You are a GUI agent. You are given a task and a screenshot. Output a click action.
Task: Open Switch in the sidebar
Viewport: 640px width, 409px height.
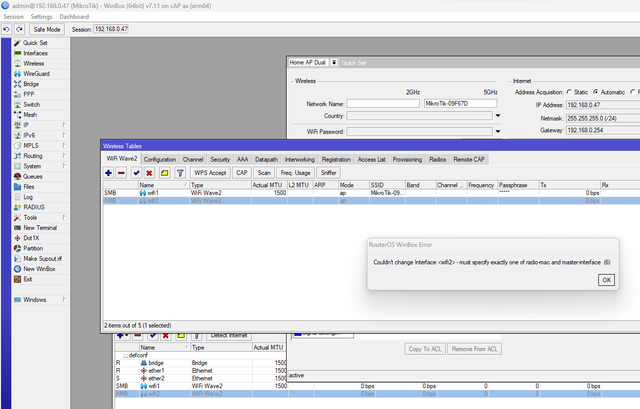coord(31,104)
